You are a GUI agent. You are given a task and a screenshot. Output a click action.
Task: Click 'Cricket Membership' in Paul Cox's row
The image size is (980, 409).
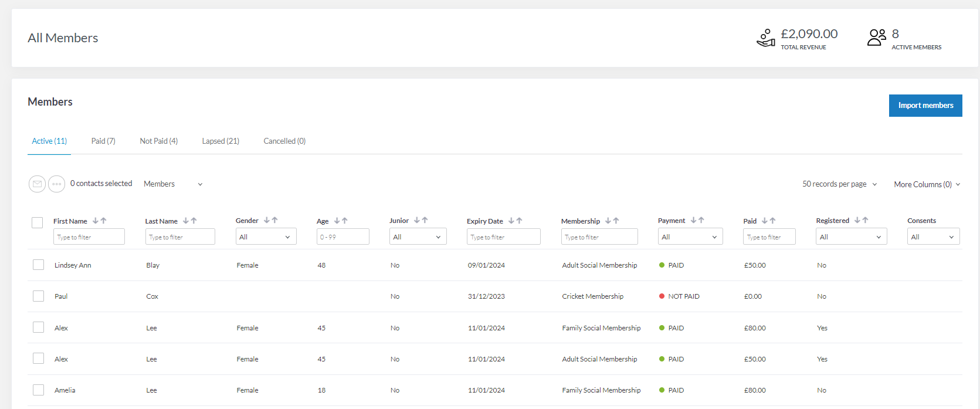(x=593, y=296)
